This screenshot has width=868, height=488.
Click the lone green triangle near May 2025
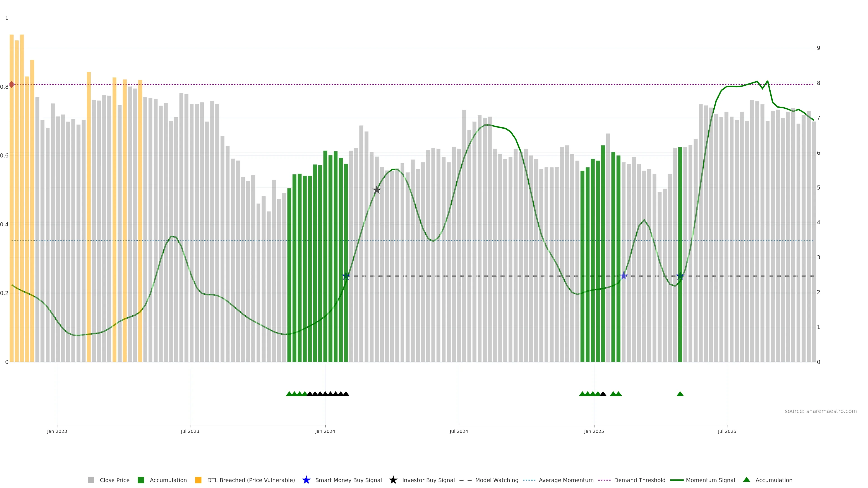680,394
